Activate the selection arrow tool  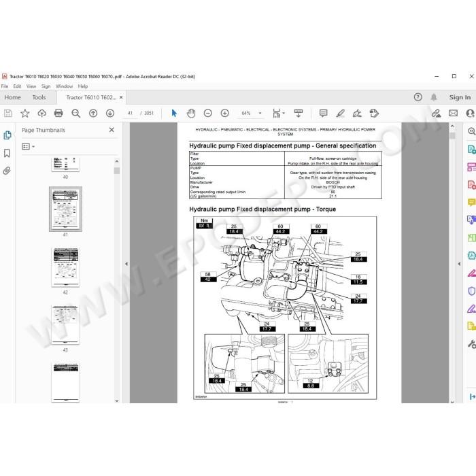pyautogui.click(x=174, y=114)
